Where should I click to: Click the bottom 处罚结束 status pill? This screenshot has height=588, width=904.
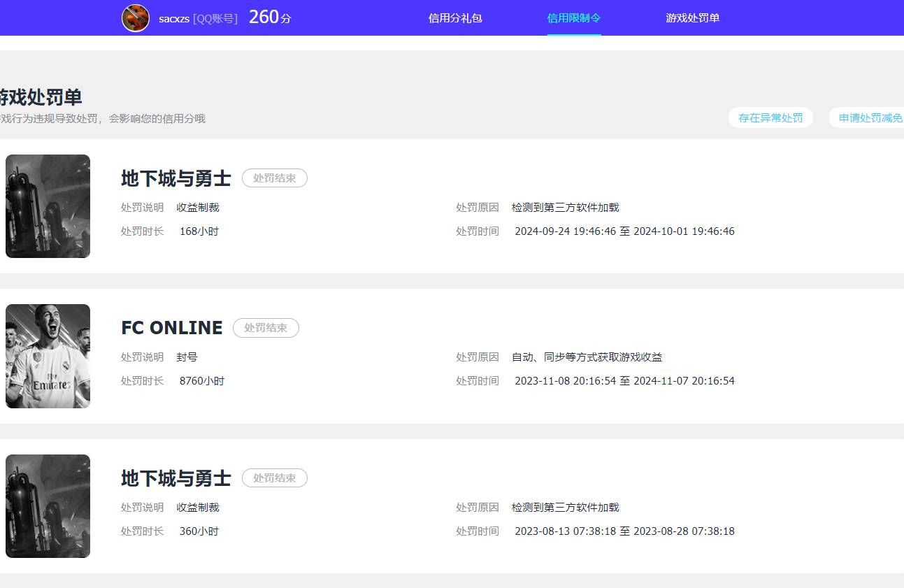click(274, 478)
